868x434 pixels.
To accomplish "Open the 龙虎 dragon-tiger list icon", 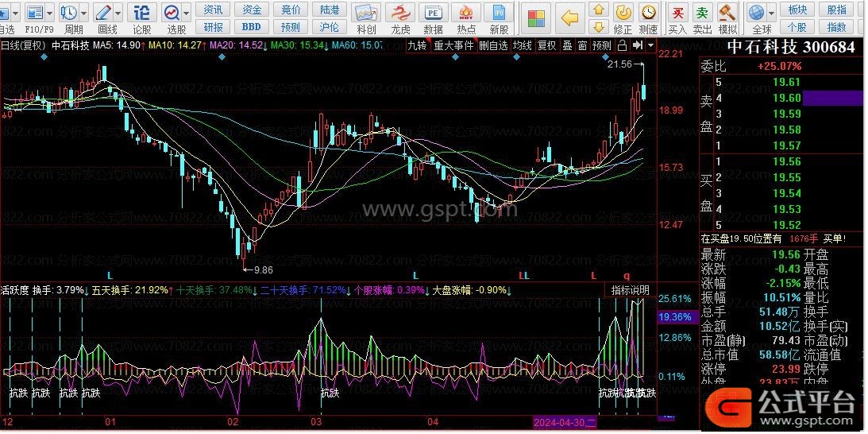I will pyautogui.click(x=399, y=13).
